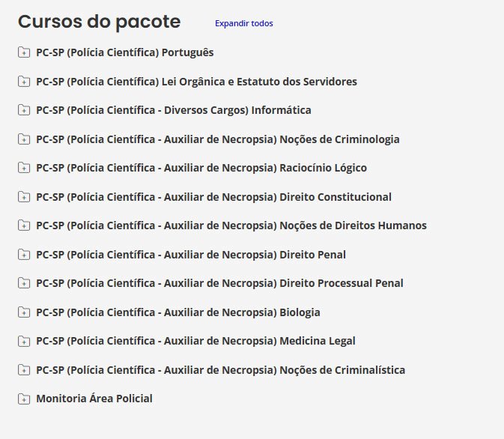This screenshot has height=439, width=504.
Task: Select the Informática course title
Action: (173, 110)
